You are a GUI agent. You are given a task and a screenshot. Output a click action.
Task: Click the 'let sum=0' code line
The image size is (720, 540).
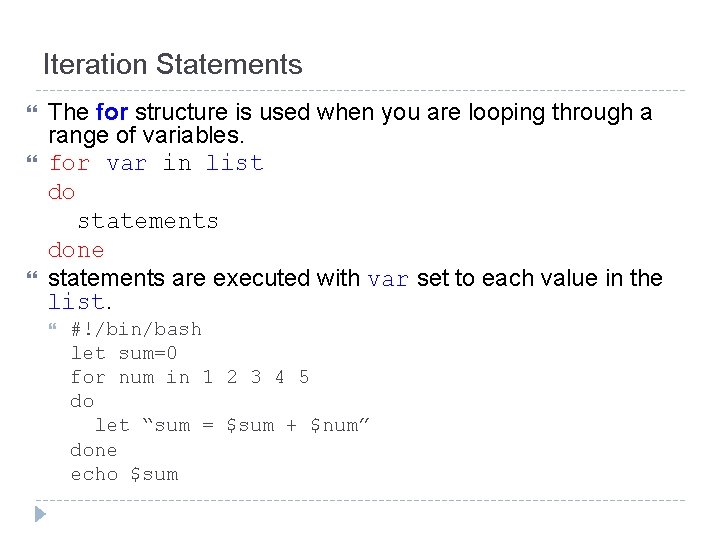(x=124, y=353)
